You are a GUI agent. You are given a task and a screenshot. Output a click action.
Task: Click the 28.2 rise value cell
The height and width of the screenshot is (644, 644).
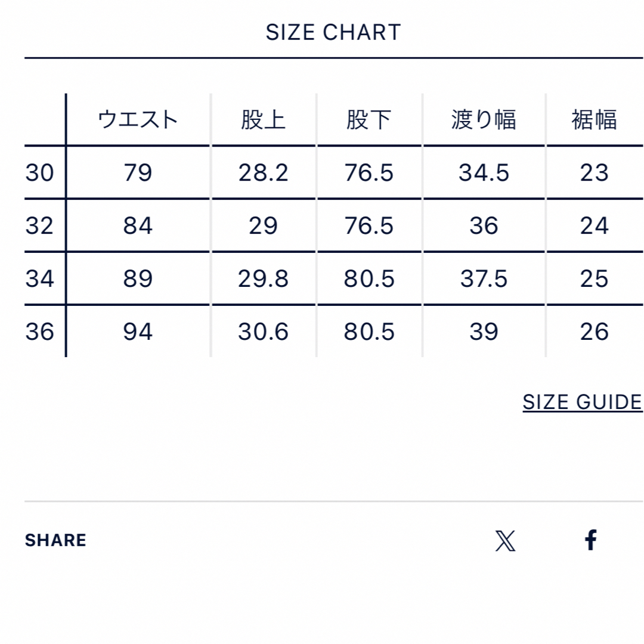[x=264, y=172]
